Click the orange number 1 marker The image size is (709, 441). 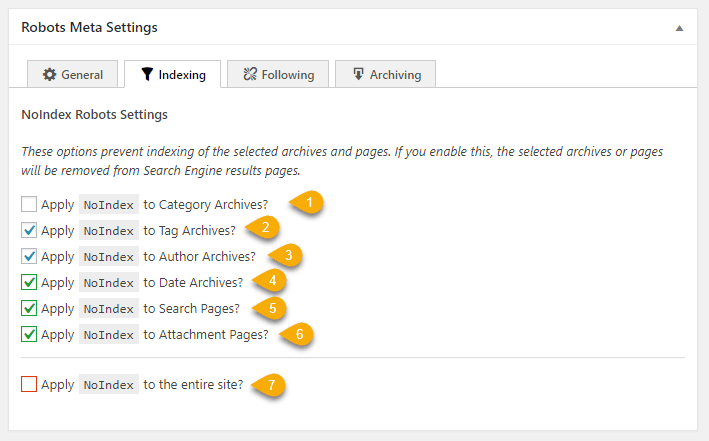[311, 203]
